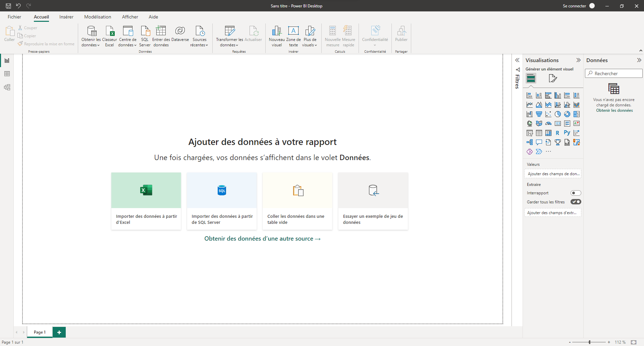Select the Page 1 tab
Image resolution: width=644 pixels, height=346 pixels.
pos(40,332)
